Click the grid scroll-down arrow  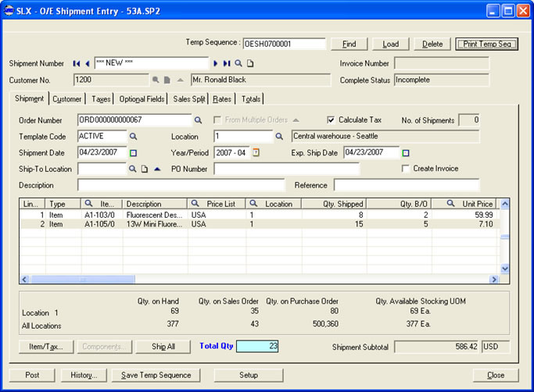pos(505,269)
